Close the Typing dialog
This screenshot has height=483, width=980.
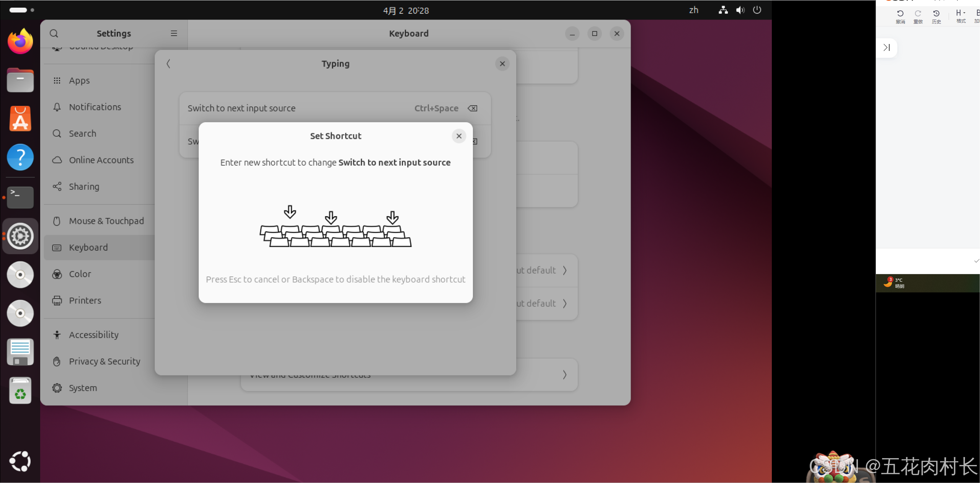[x=502, y=64]
